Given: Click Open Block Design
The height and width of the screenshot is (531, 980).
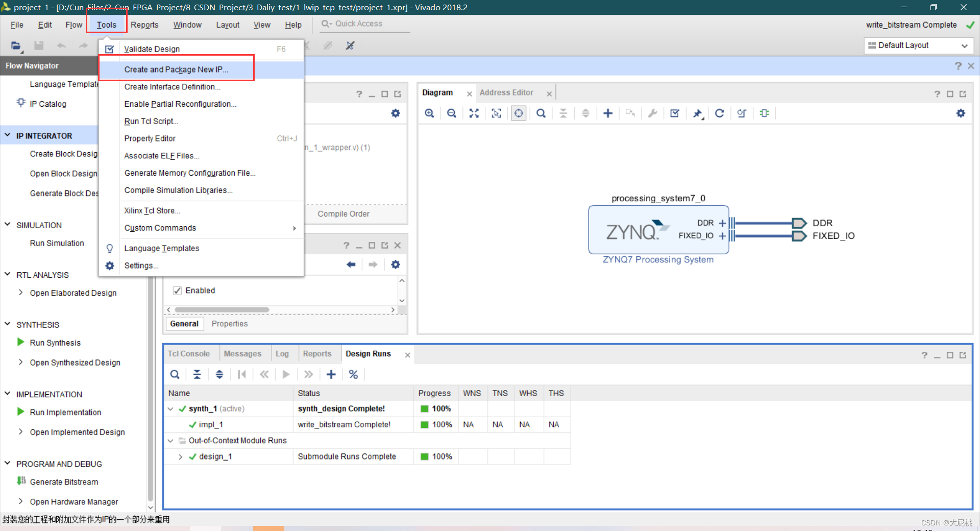Looking at the screenshot, I should tap(63, 174).
